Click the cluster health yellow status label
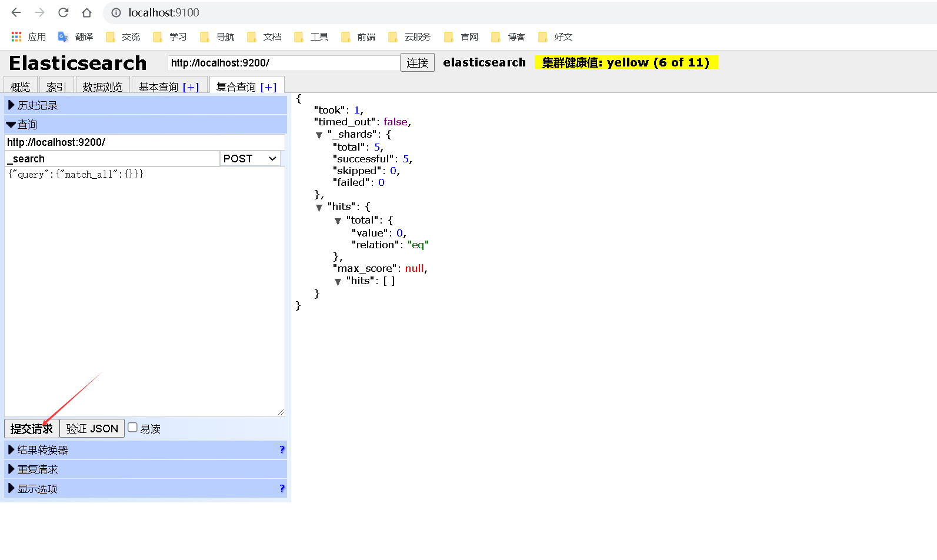This screenshot has height=560, width=937. tap(626, 62)
